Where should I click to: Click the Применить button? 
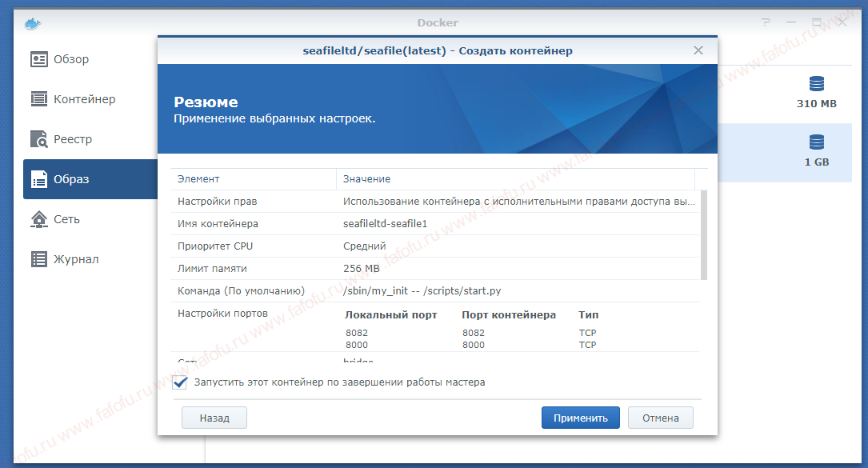[580, 418]
